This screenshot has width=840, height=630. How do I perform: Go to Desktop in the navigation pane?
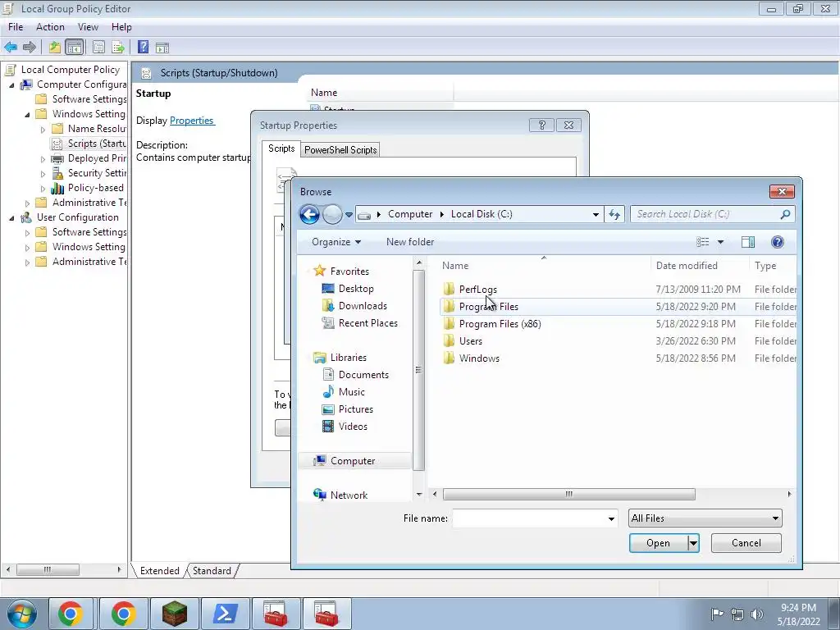[x=356, y=289]
